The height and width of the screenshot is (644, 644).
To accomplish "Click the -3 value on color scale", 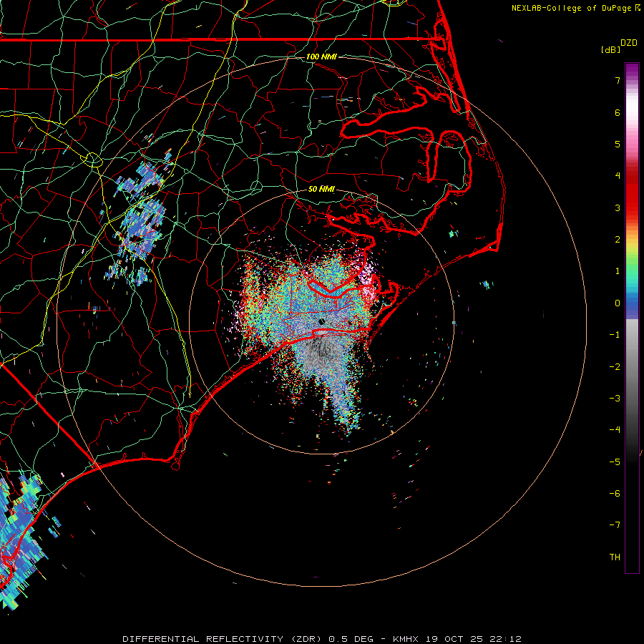I will (x=615, y=399).
